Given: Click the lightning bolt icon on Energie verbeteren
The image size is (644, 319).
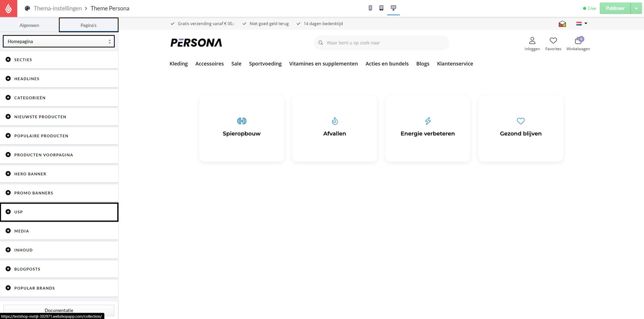Looking at the screenshot, I should tap(428, 121).
